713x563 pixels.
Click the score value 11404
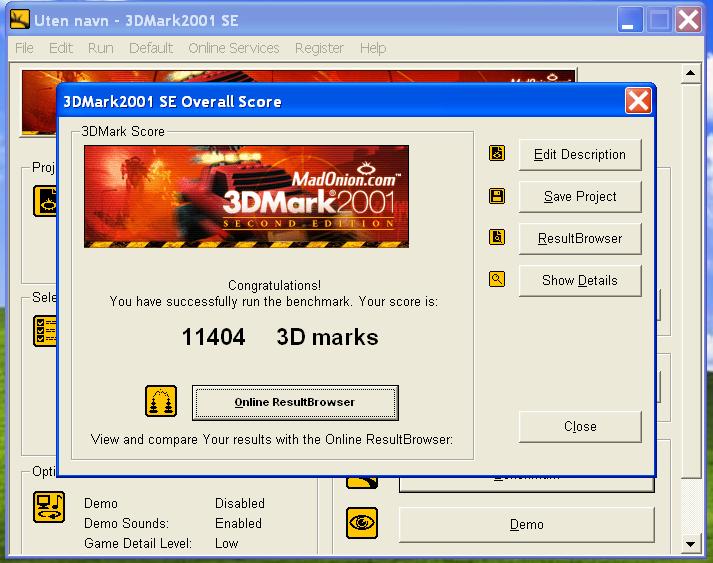point(213,337)
